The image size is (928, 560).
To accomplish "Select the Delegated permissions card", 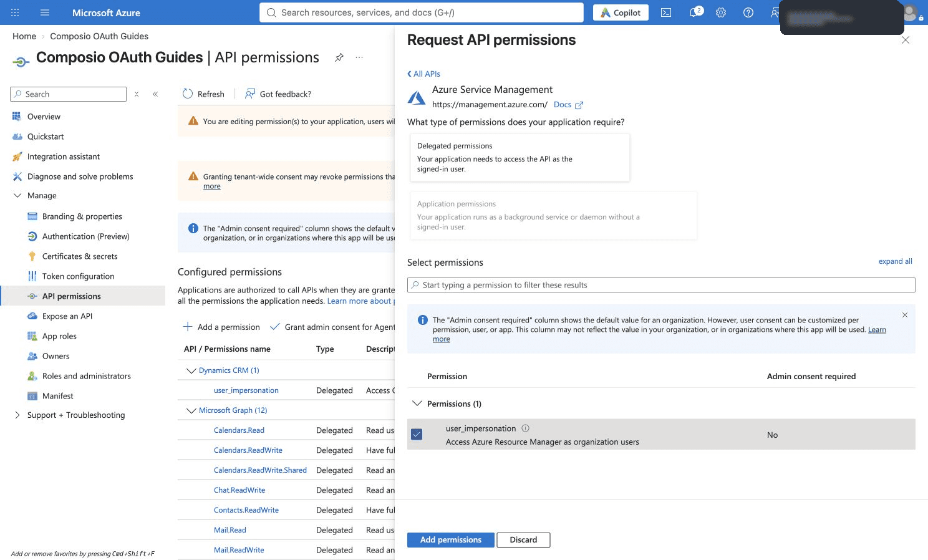I will pyautogui.click(x=520, y=157).
